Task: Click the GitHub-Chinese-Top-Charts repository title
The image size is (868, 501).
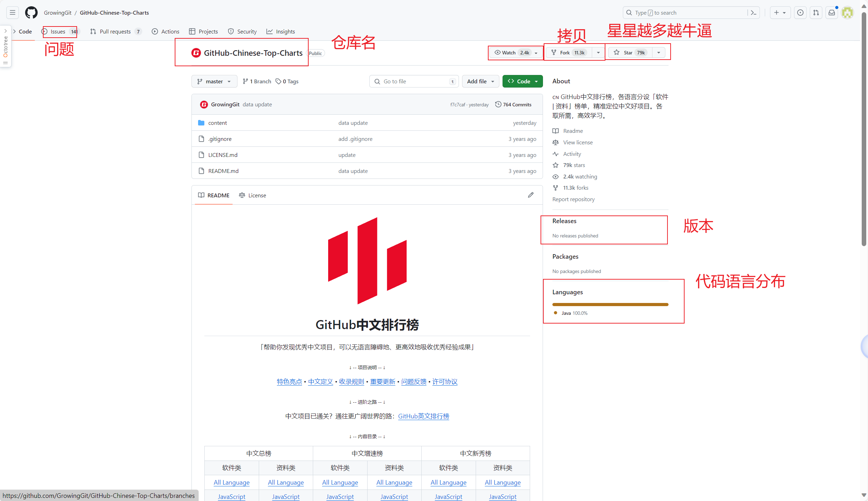Action: pos(253,53)
